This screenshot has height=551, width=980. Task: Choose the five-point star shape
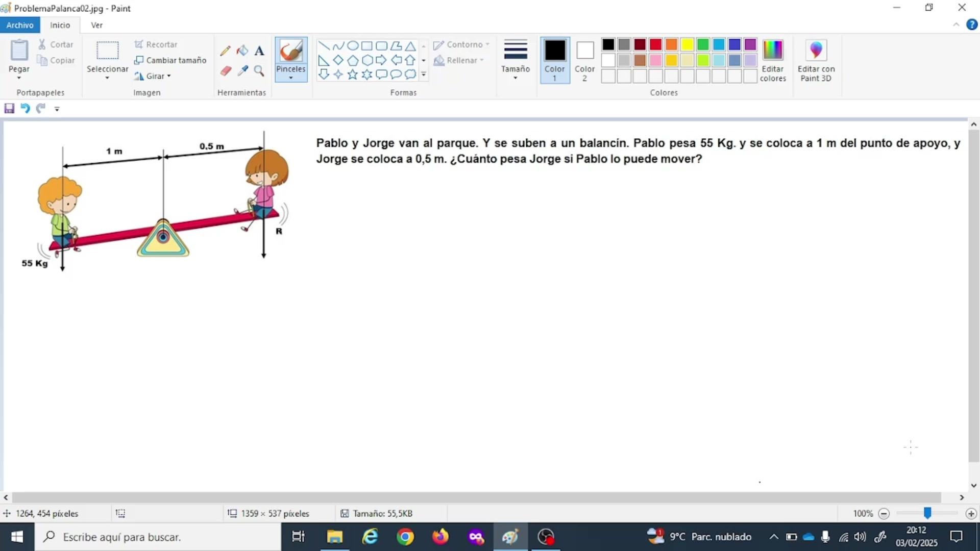352,74
